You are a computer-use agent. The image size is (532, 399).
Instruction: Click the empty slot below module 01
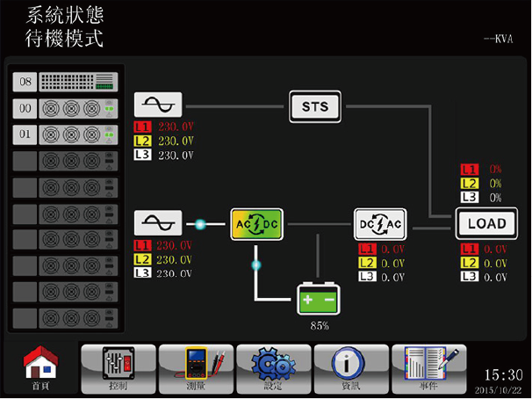(x=65, y=162)
